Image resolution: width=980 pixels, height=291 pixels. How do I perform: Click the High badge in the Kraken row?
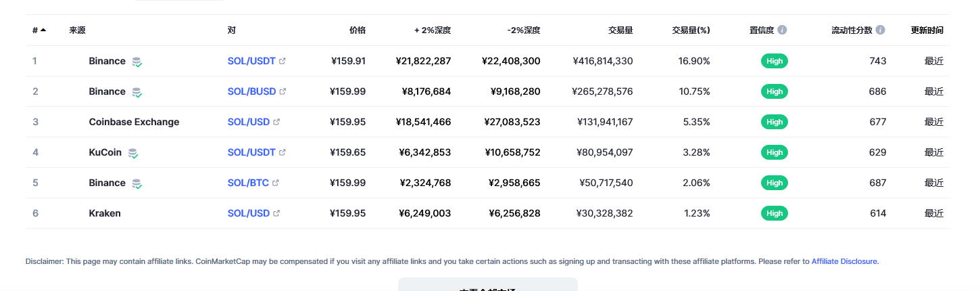(775, 213)
